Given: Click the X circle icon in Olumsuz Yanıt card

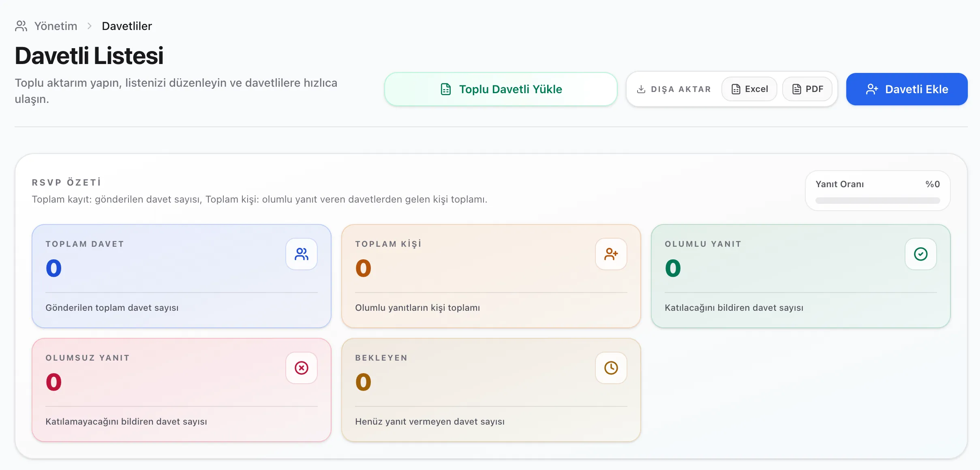Looking at the screenshot, I should (x=301, y=368).
